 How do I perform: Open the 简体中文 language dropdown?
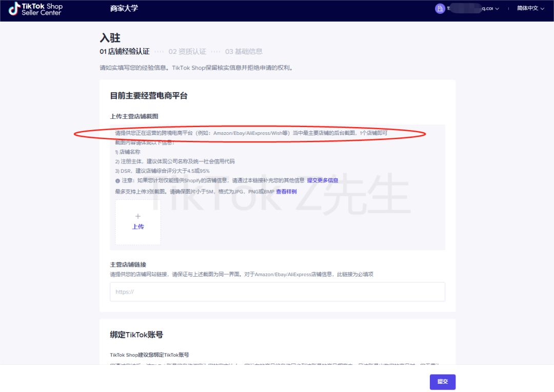click(527, 9)
